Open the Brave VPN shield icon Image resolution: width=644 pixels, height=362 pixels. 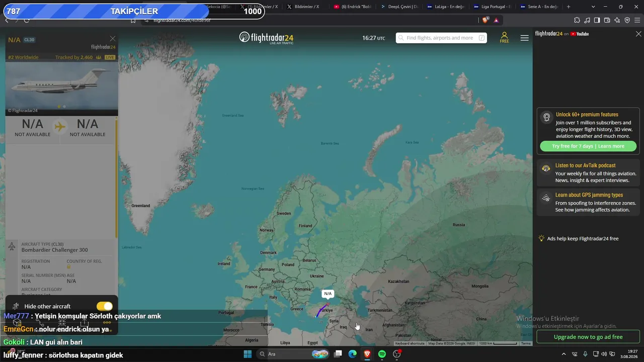(627, 20)
